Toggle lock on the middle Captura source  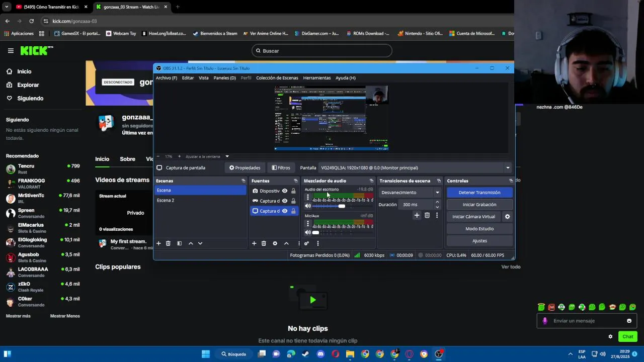[x=293, y=201]
